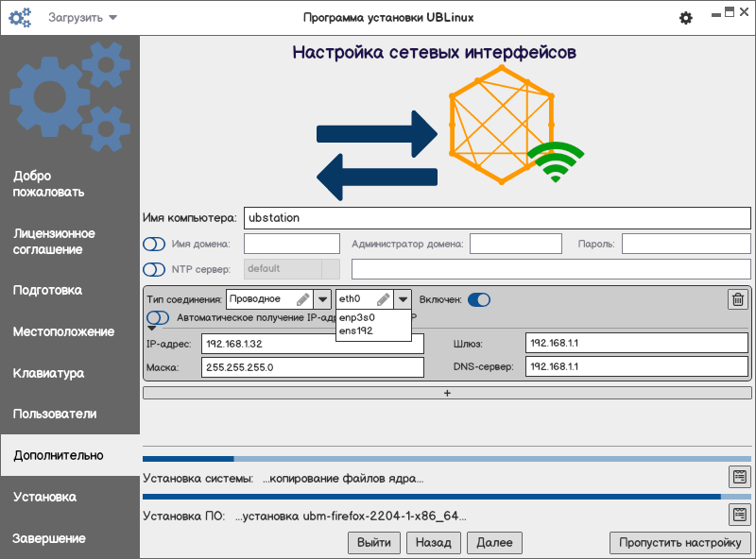The width and height of the screenshot is (756, 559).
Task: Open the NTP server default combo box
Action: (x=292, y=269)
